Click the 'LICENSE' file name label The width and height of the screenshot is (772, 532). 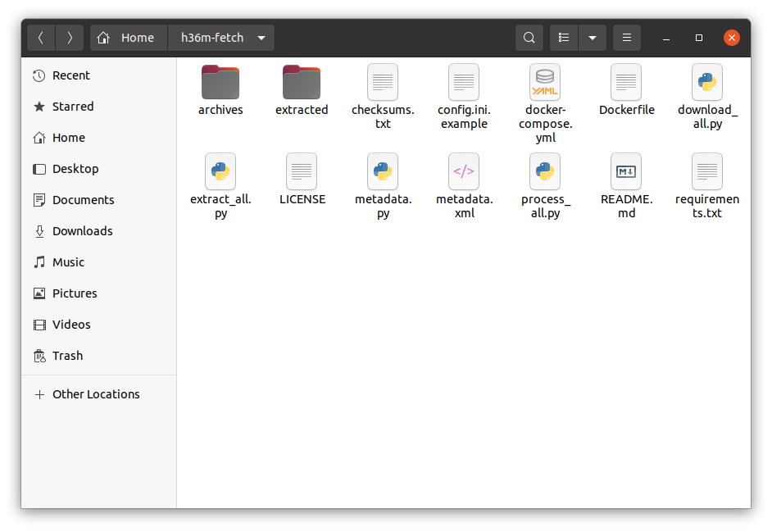(x=302, y=199)
